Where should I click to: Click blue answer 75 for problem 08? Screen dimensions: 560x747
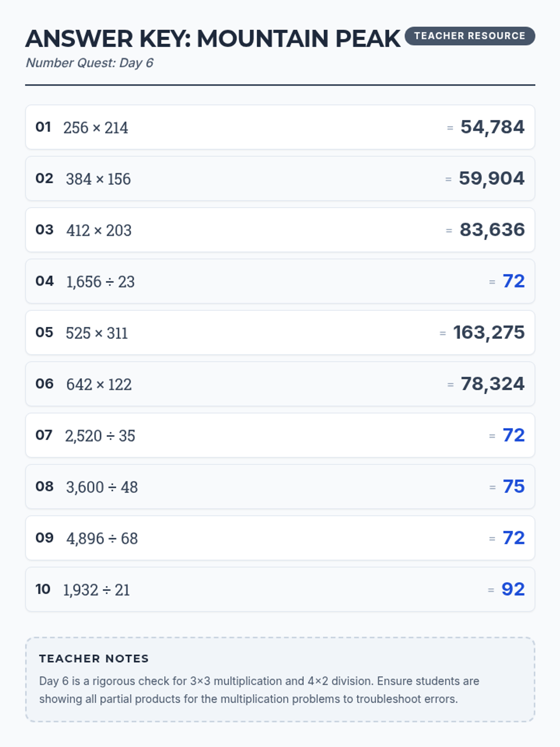514,486
